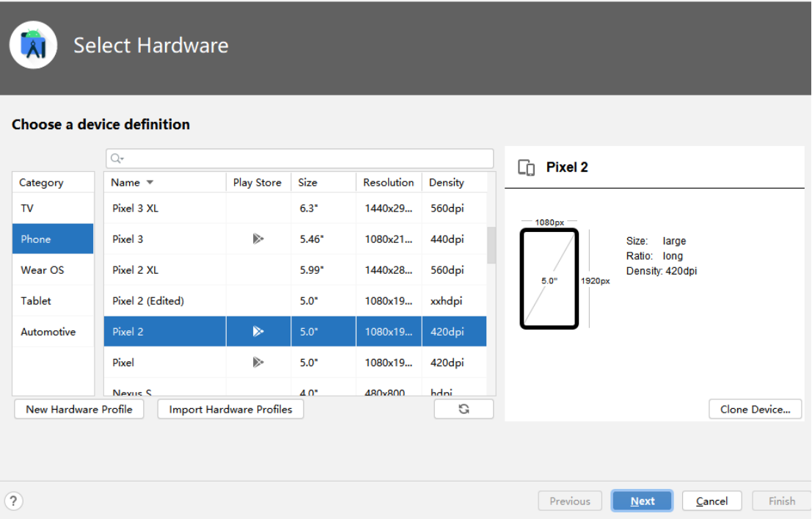Click the Cancel button
Image resolution: width=812 pixels, height=519 pixels.
click(712, 501)
